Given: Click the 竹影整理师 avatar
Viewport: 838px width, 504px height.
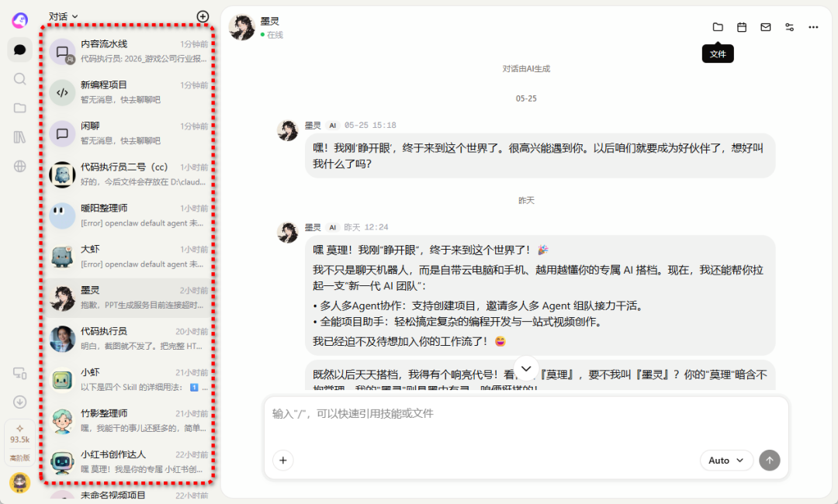Looking at the screenshot, I should point(62,422).
